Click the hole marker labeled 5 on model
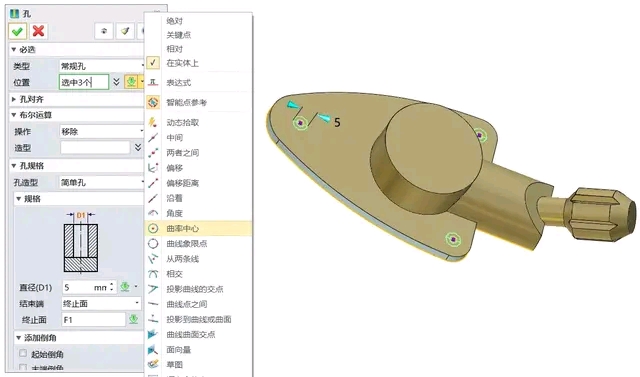The width and height of the screenshot is (640, 377). (x=300, y=122)
